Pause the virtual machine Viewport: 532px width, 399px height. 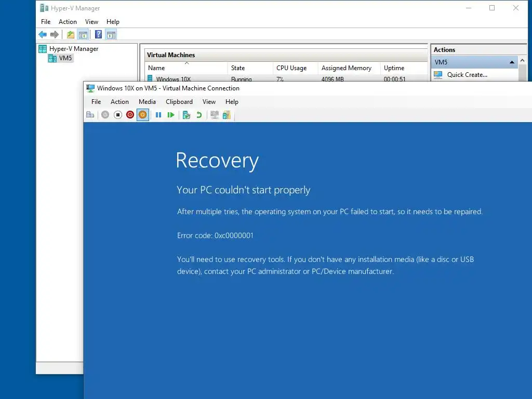point(158,115)
